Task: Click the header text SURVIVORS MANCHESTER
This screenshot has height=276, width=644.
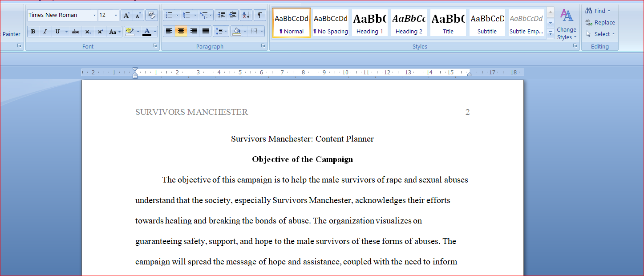Action: point(192,112)
